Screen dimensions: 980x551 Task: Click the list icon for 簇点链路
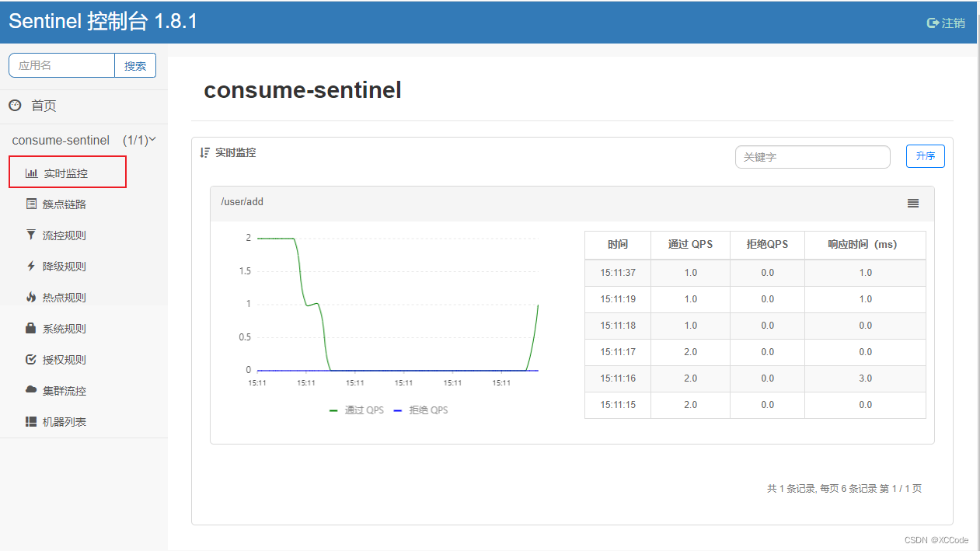click(x=31, y=204)
